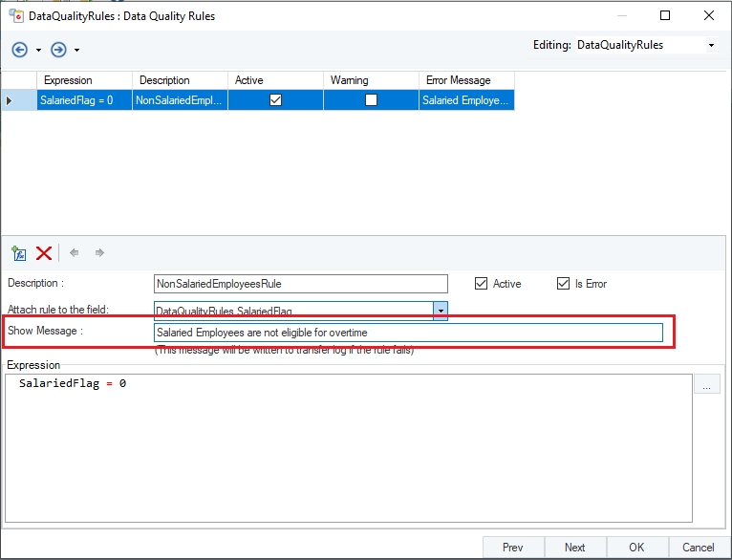Screen dimensions: 732x560
Task: Click the back navigation arrow icon
Action: (20, 49)
